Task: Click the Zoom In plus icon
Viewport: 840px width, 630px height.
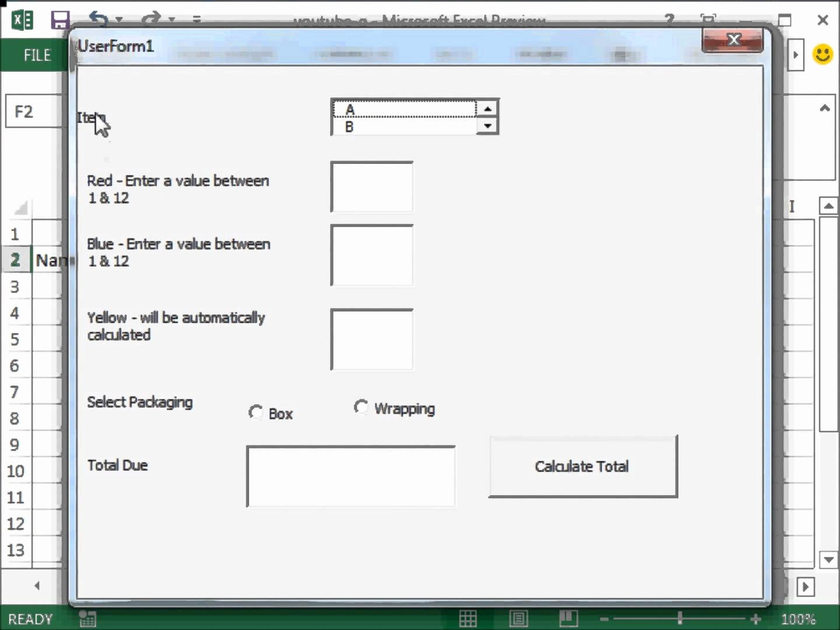Action: 757,619
